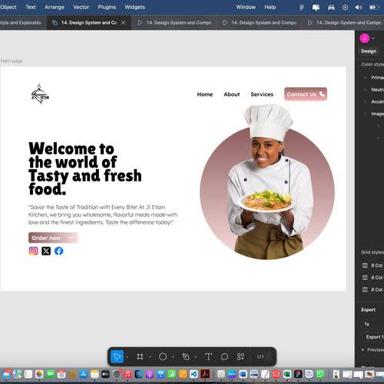
Task: Switch to the second Design System and Compo tab
Action: [x=175, y=23]
